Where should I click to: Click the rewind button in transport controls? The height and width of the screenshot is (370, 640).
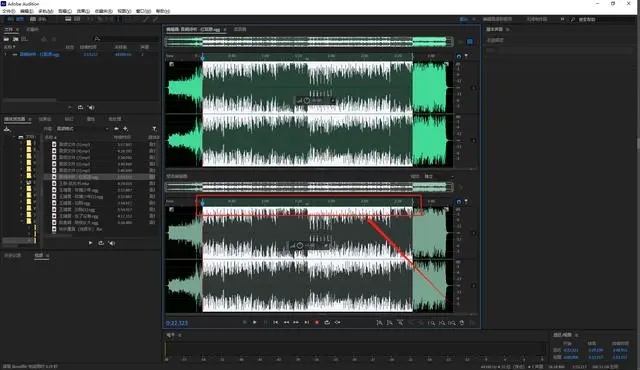(x=286, y=322)
